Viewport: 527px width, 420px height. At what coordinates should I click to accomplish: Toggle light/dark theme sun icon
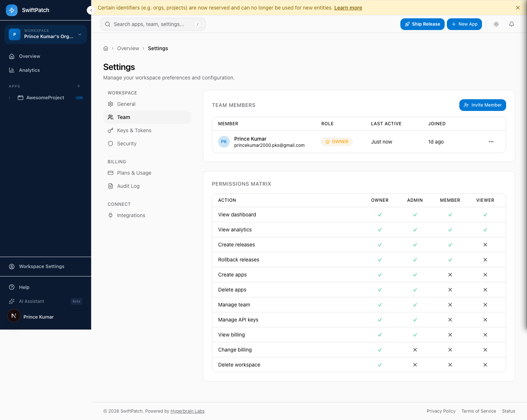click(x=496, y=24)
